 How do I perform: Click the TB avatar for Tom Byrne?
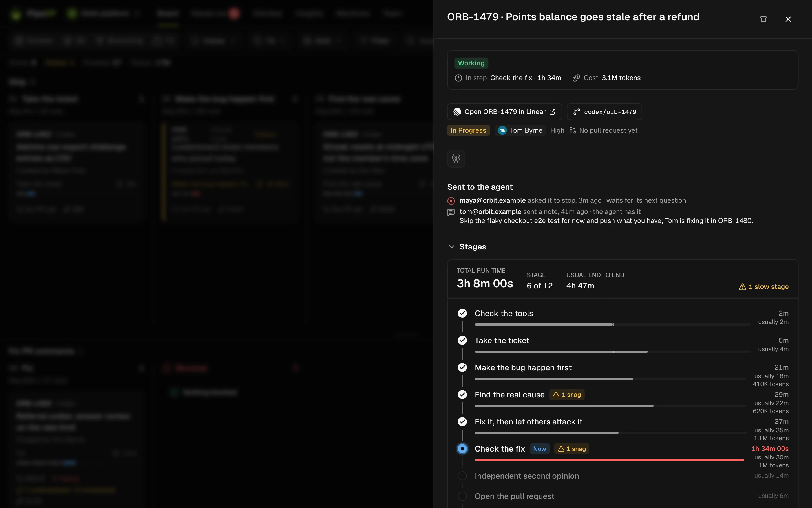[x=502, y=130]
